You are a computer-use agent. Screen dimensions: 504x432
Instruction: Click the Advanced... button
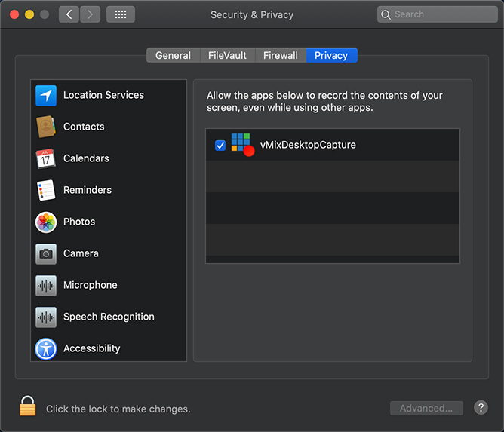[x=426, y=409]
